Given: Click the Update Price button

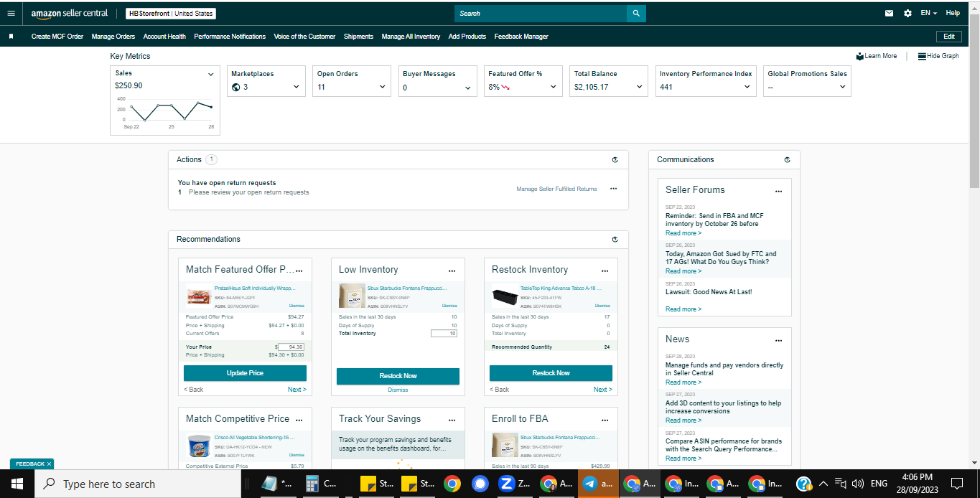Looking at the screenshot, I should pos(245,373).
